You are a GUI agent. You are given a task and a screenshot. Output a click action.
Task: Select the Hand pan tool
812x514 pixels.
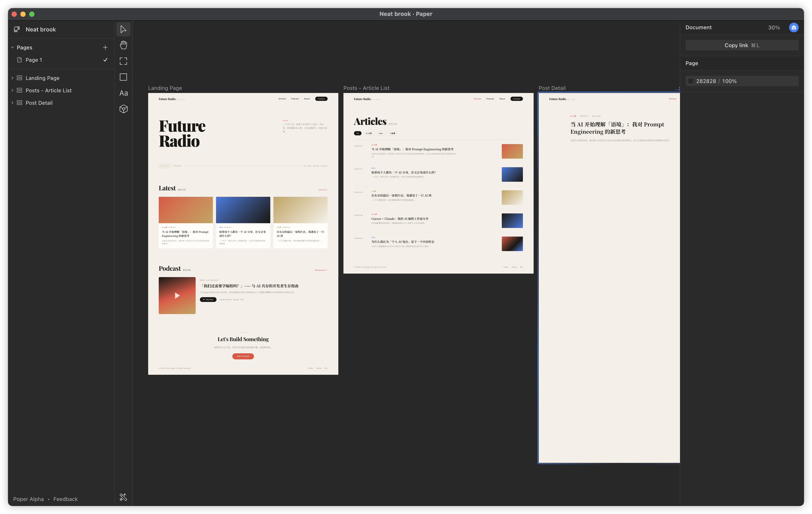(123, 45)
